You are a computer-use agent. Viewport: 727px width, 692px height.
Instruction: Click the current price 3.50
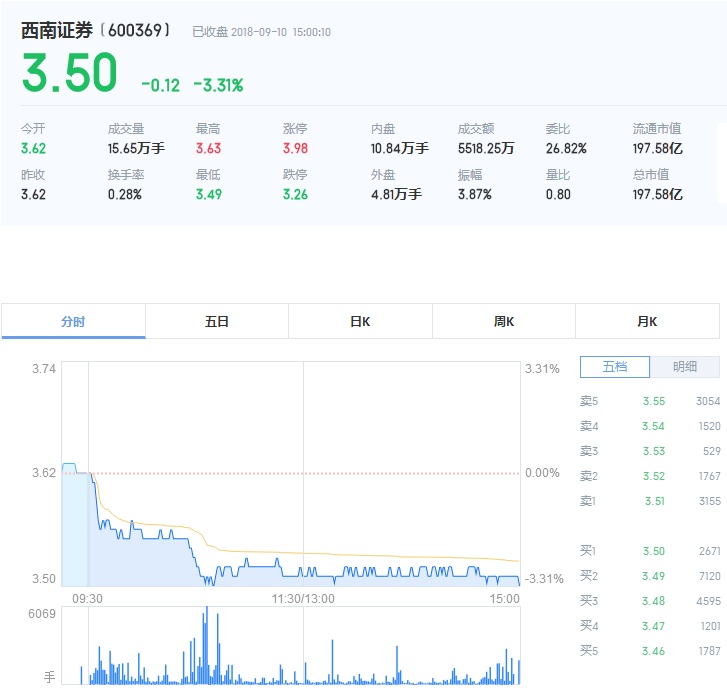[70, 72]
